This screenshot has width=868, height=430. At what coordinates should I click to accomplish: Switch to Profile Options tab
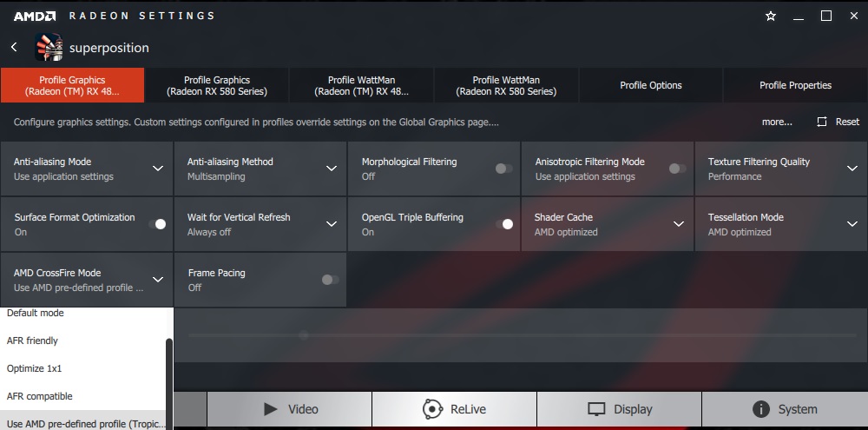pos(650,85)
